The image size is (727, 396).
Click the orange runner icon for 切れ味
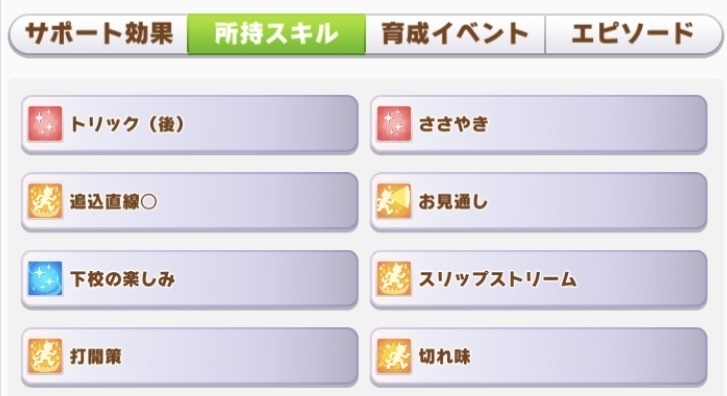394,356
